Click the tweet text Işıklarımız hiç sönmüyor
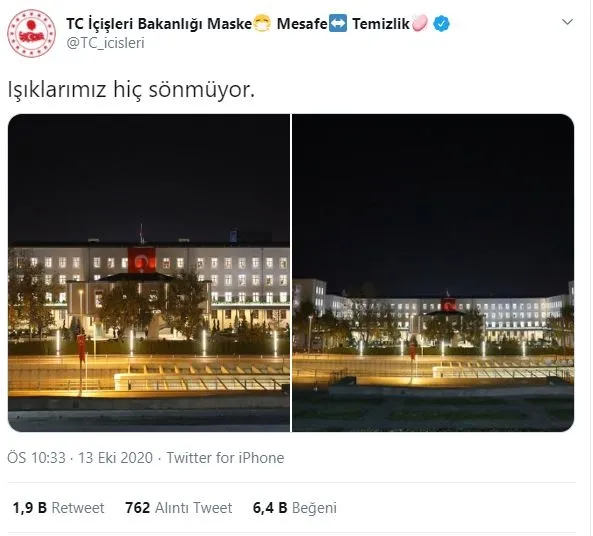The image size is (593, 536). click(x=131, y=90)
